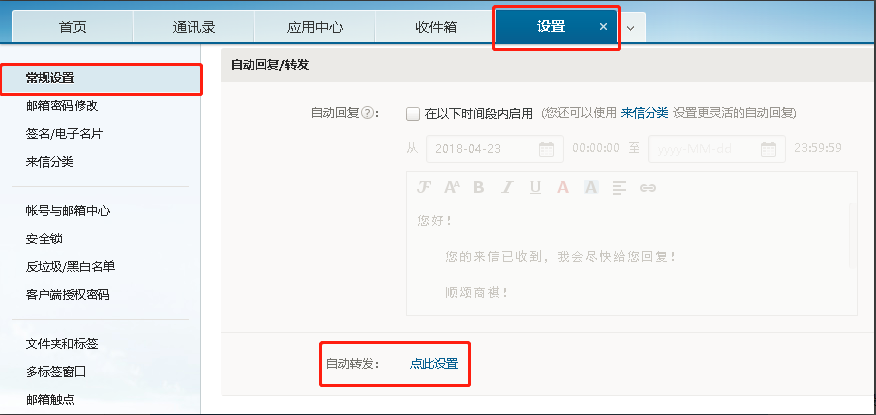Open the 来信分类 link in auto-reply hint
This screenshot has width=876, height=415.
tap(645, 113)
